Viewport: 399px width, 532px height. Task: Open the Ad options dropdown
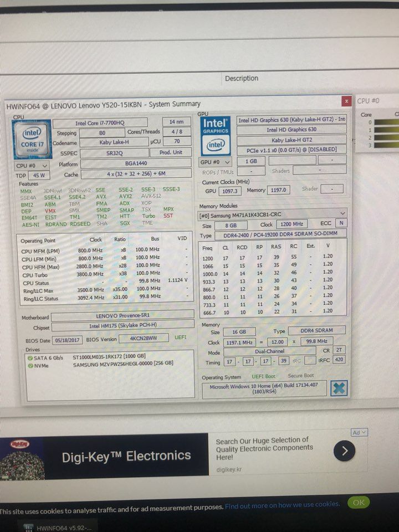click(359, 433)
